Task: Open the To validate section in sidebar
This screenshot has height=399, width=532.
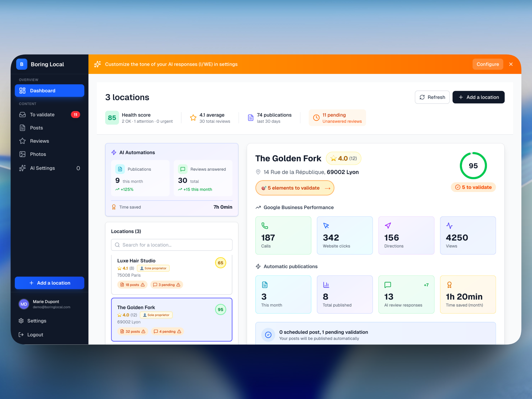Action: coord(42,114)
